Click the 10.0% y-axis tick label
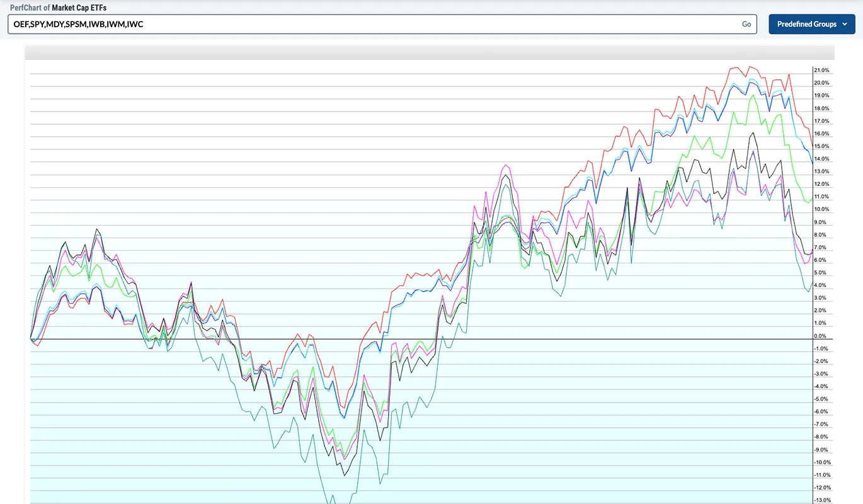Image resolution: width=863 pixels, height=504 pixels. [x=821, y=209]
